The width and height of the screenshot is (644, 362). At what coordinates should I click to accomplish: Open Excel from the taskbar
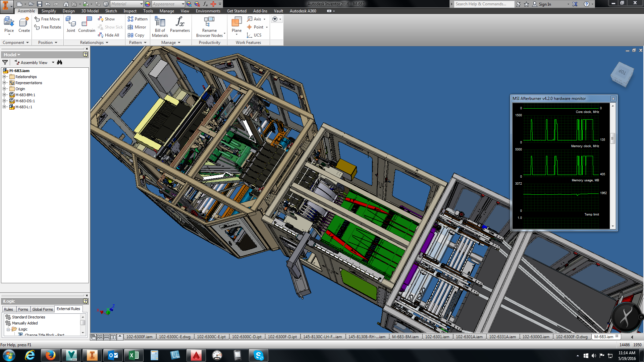tap(133, 355)
